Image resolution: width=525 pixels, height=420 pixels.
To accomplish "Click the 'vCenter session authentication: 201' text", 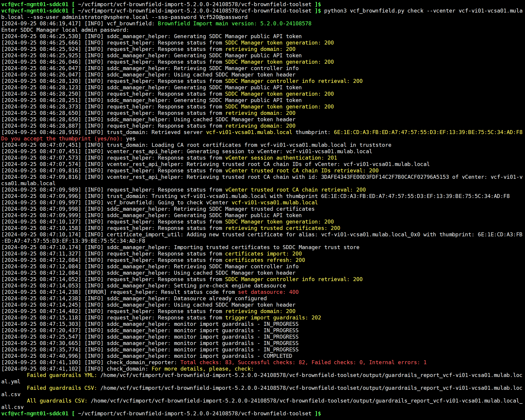I will [281, 158].
